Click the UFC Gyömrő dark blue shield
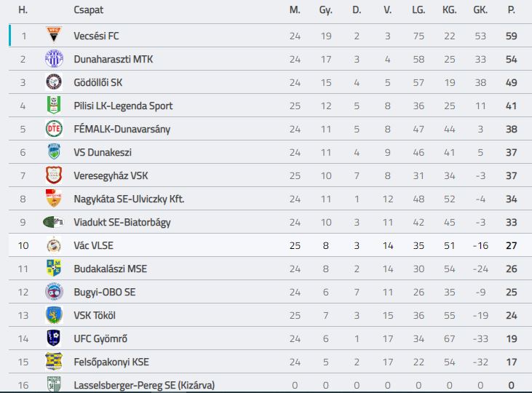 pyautogui.click(x=54, y=338)
